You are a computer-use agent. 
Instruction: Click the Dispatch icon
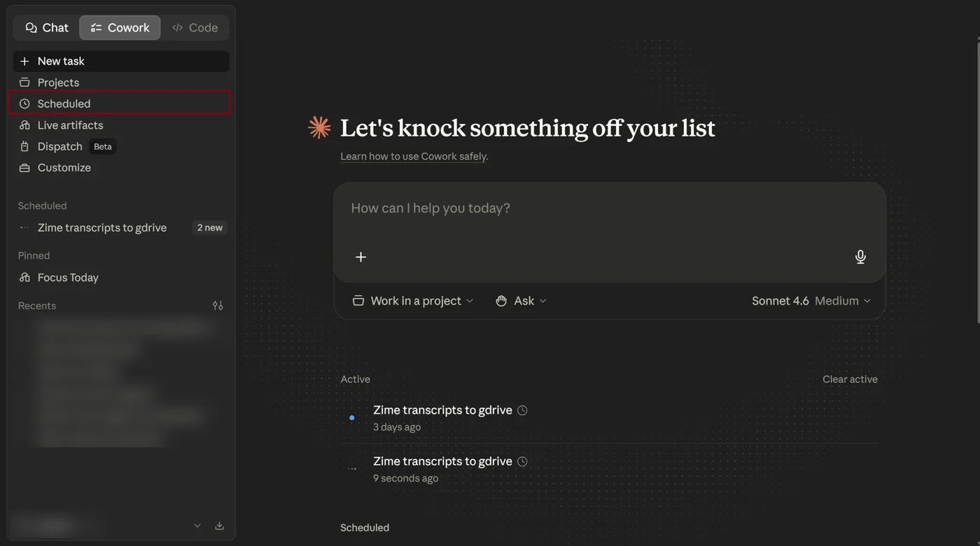click(24, 146)
